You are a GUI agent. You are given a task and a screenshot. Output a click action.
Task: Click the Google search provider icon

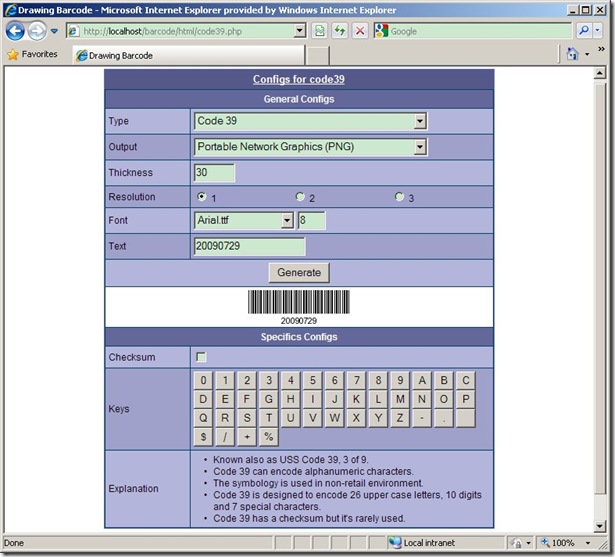click(381, 31)
